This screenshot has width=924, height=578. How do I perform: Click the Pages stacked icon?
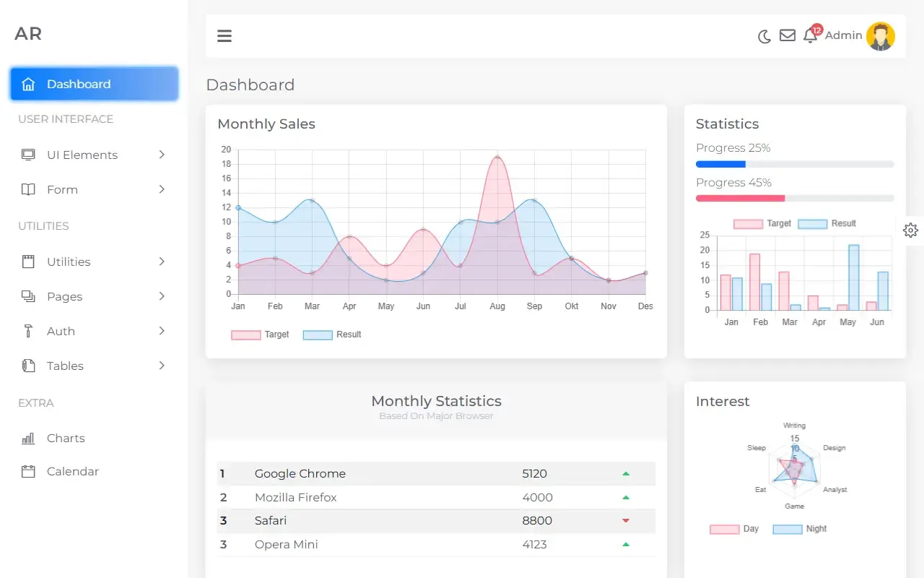click(28, 296)
